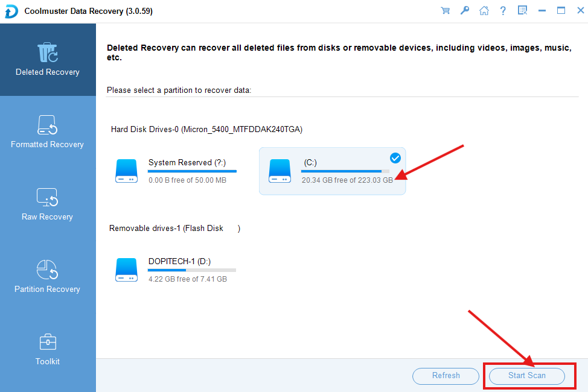The width and height of the screenshot is (588, 392).
Task: Click the Coolmuster app logo
Action: tap(11, 11)
